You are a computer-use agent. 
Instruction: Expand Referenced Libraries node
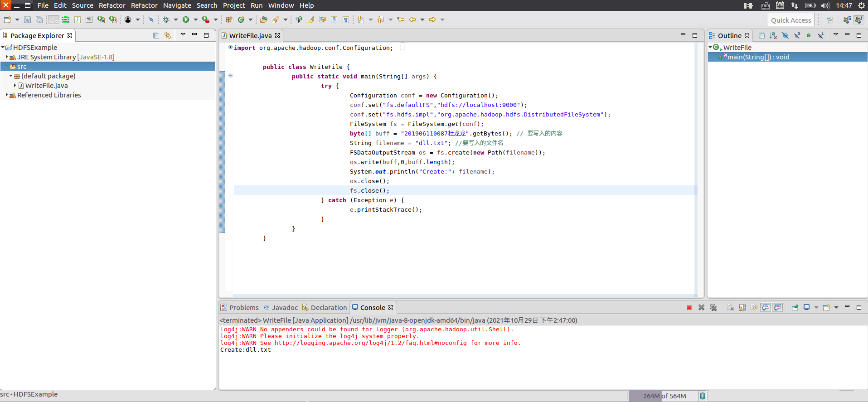pos(7,95)
